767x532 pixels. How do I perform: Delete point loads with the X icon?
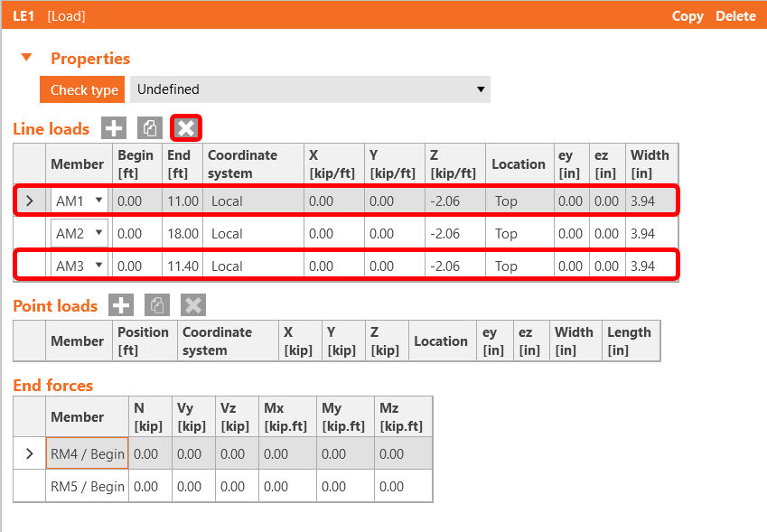192,305
